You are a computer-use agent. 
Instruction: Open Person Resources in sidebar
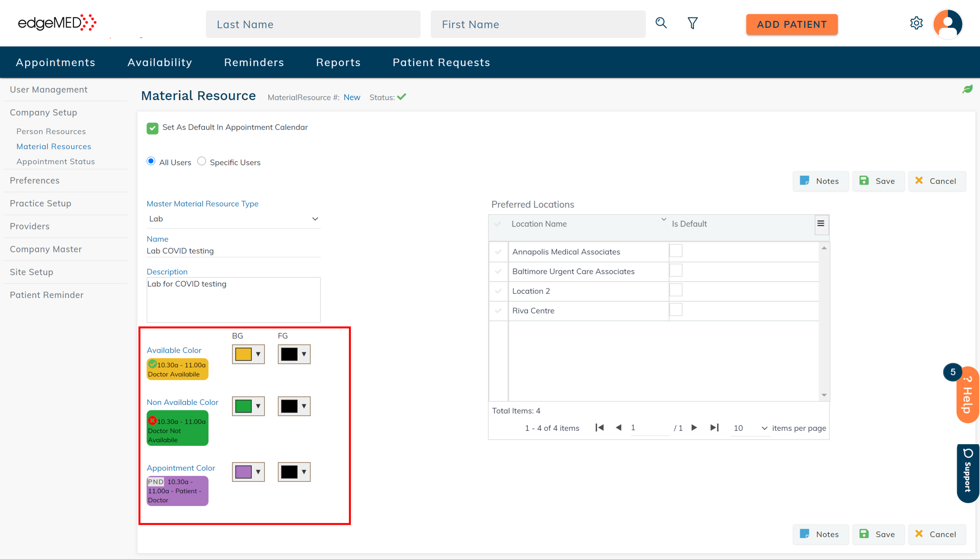51,131
